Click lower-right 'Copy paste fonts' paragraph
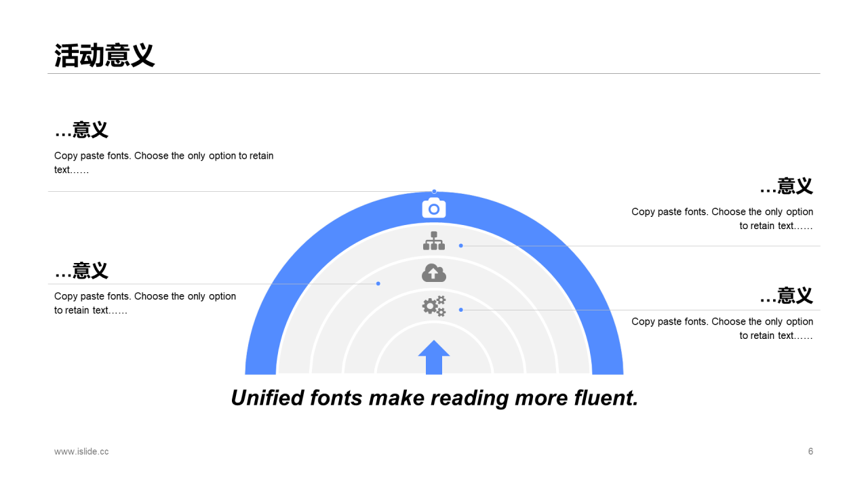The height and width of the screenshot is (488, 868). (x=722, y=329)
